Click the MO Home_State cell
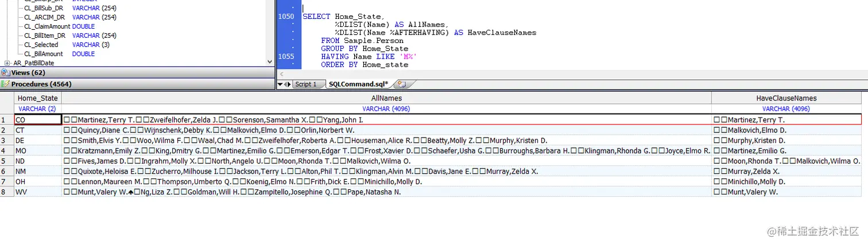This screenshot has width=868, height=246. 37,151
